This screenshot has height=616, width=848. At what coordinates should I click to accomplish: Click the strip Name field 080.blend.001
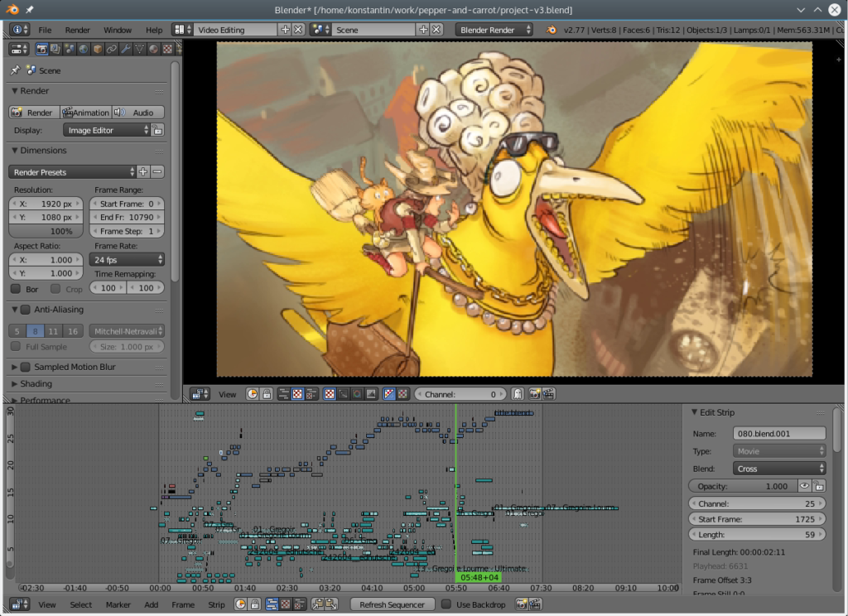(779, 434)
